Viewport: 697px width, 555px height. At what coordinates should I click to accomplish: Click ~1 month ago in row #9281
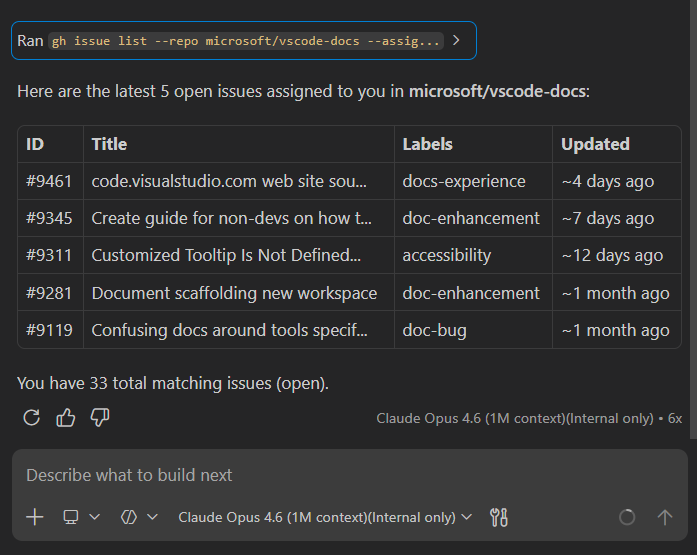(615, 293)
